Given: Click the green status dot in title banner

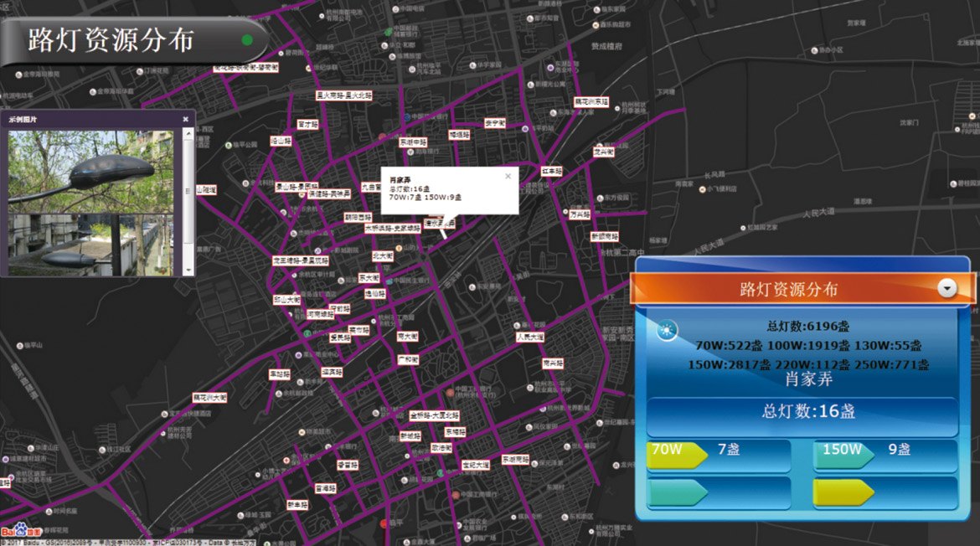Looking at the screenshot, I should click(247, 40).
